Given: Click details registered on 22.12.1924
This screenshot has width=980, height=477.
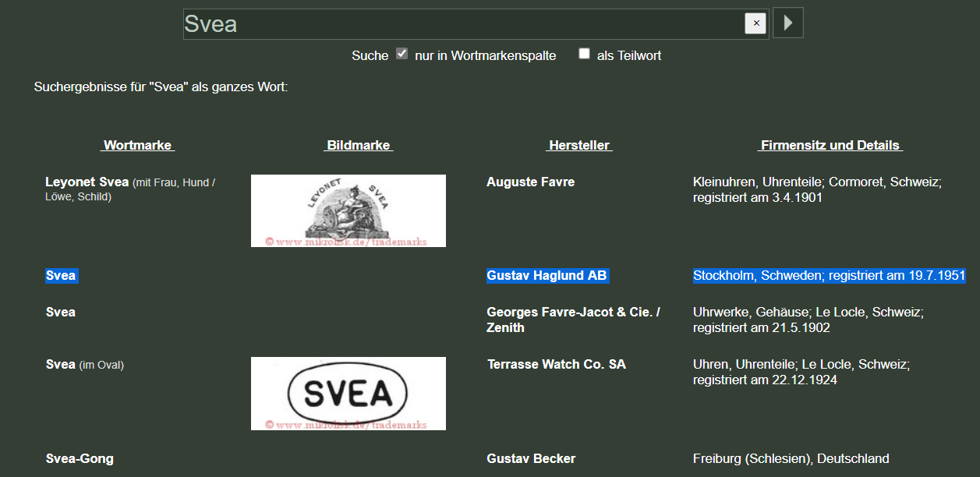Looking at the screenshot, I should tap(801, 372).
